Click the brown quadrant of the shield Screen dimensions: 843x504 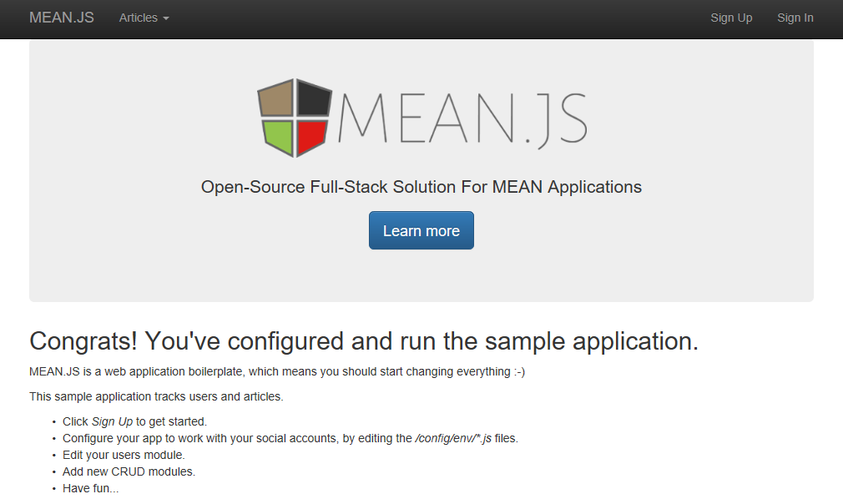pos(276,98)
